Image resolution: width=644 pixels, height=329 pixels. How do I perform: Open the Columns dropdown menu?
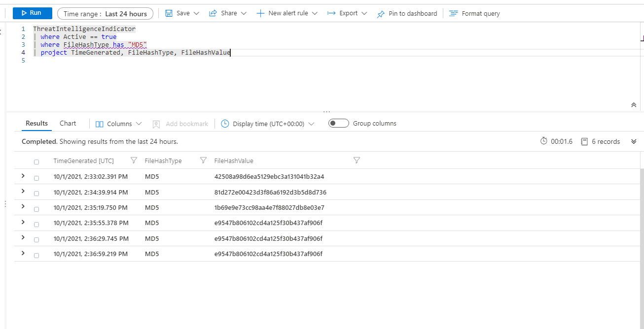119,124
